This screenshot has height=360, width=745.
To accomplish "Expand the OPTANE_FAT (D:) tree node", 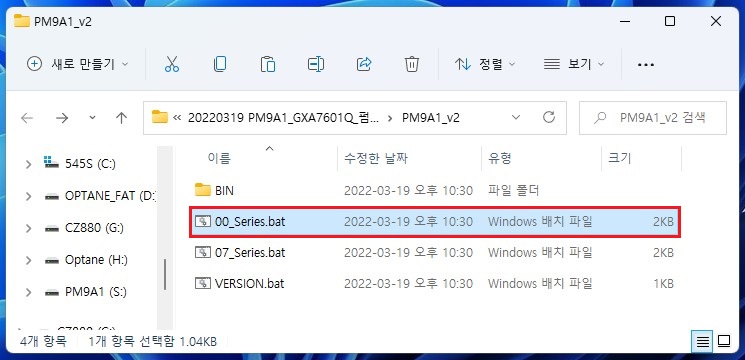I will [28, 196].
